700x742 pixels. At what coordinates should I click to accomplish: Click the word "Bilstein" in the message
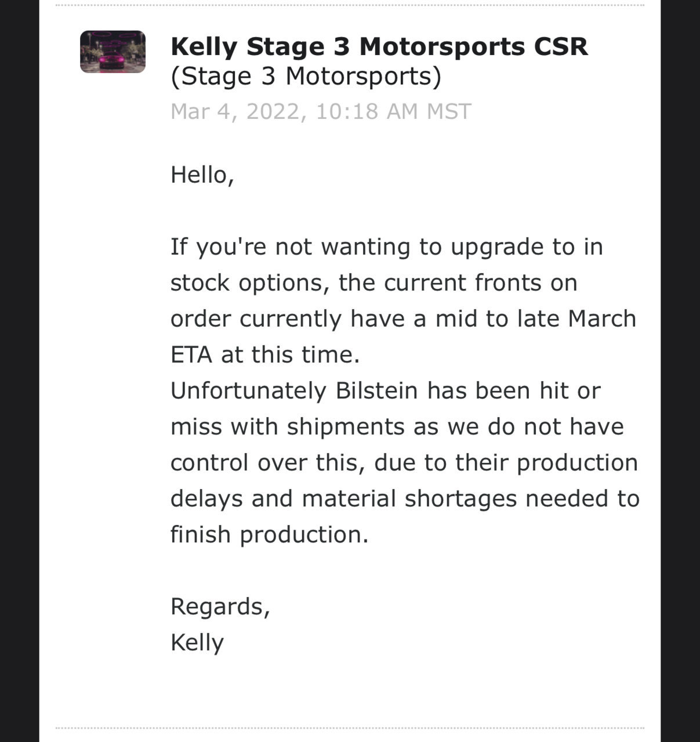(376, 390)
